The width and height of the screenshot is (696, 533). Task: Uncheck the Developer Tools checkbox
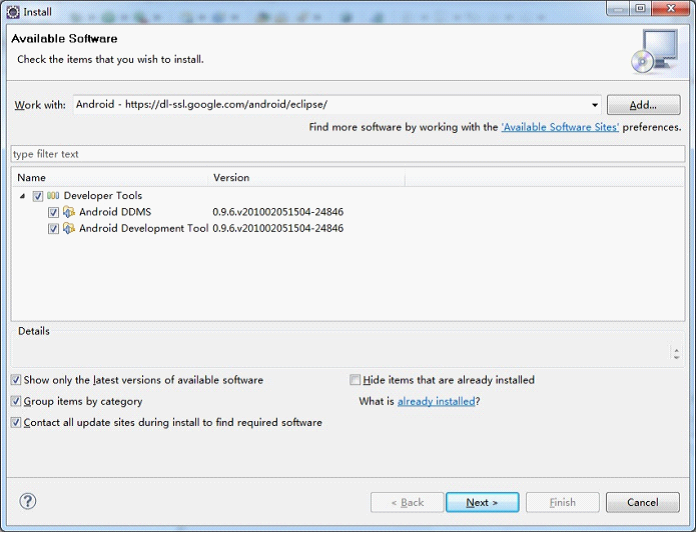point(38,196)
